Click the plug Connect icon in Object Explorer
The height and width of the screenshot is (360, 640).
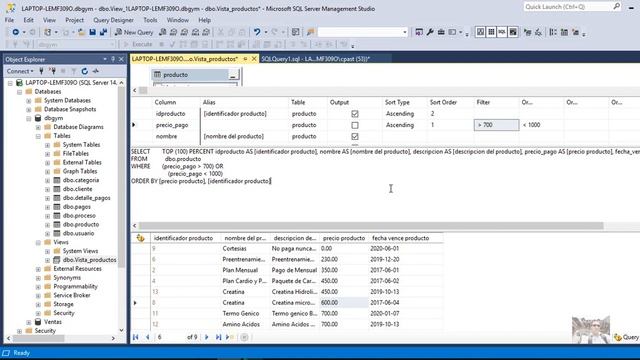click(x=41, y=71)
